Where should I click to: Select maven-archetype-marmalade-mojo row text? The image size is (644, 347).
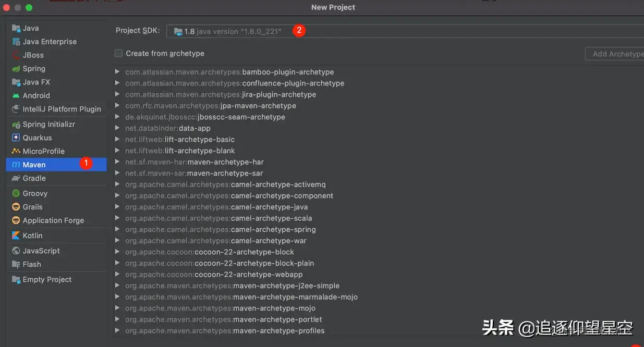[x=241, y=297]
